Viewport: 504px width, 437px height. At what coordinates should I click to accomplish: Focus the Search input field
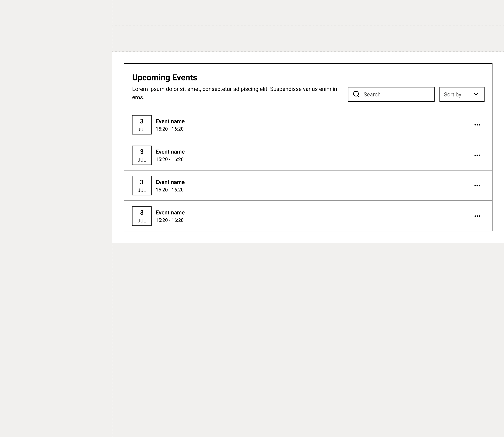pyautogui.click(x=391, y=94)
